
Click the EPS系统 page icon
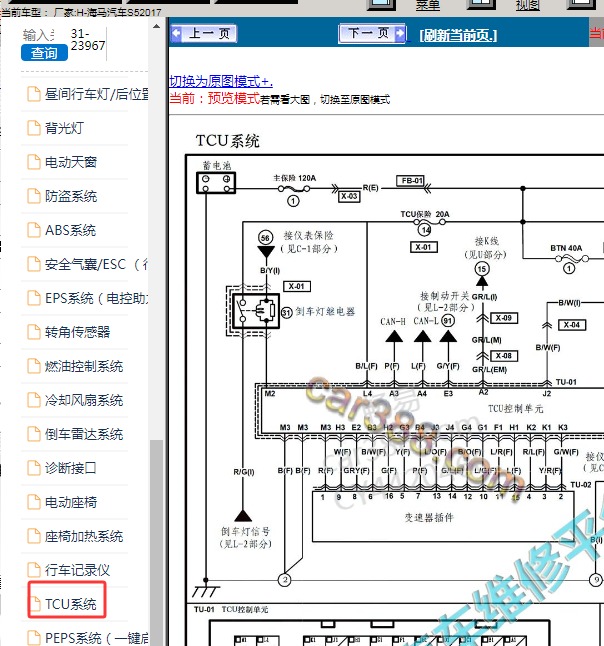34,298
